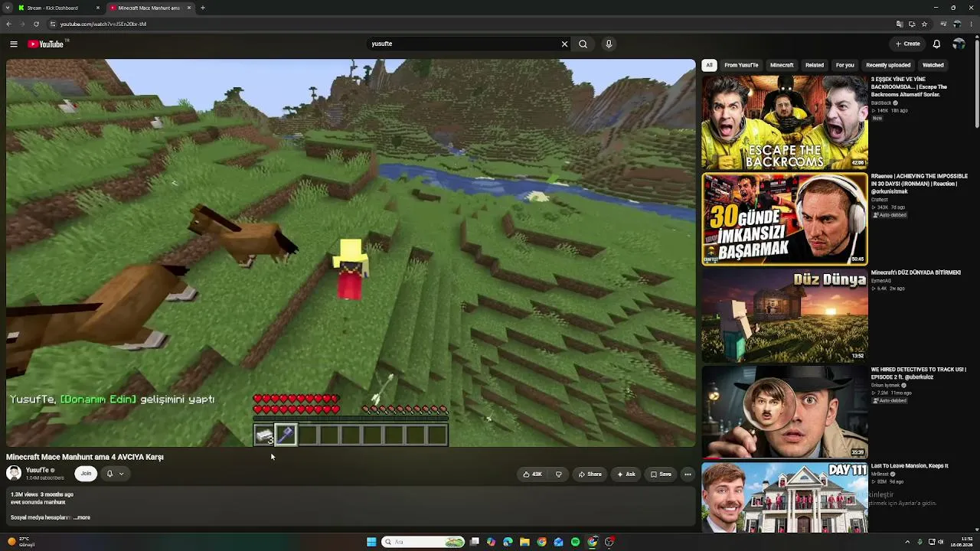The image size is (980, 551).
Task: Open Microsoft Edge from the taskbar
Action: click(508, 542)
